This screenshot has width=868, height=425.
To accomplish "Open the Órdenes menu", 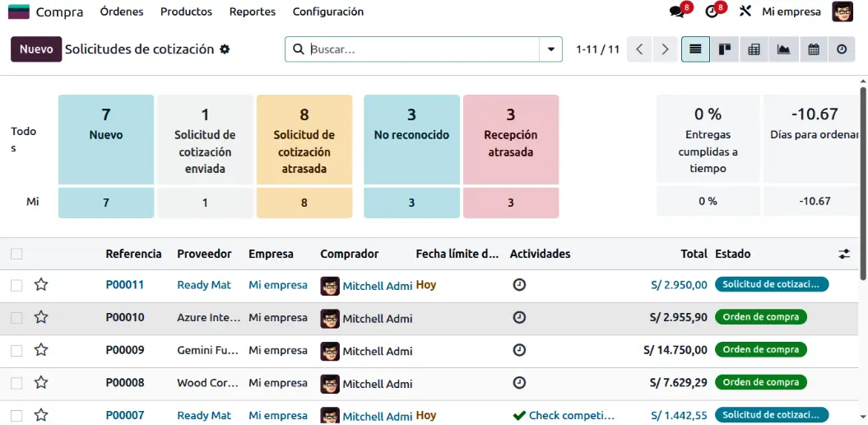I will point(121,12).
